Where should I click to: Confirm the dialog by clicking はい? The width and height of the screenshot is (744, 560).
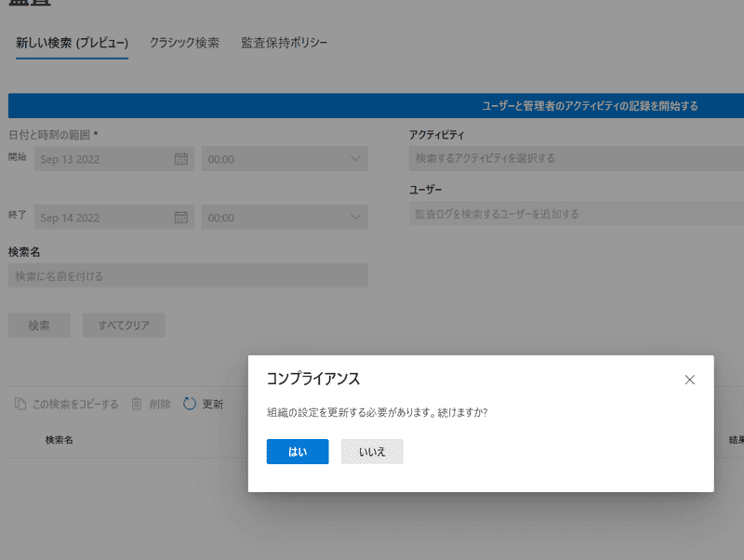point(298,451)
